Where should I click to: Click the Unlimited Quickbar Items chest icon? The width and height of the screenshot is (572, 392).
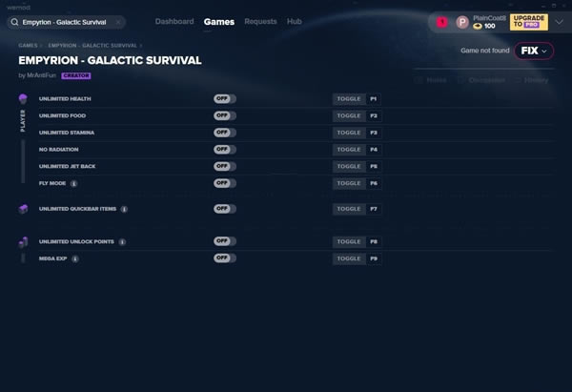click(23, 208)
